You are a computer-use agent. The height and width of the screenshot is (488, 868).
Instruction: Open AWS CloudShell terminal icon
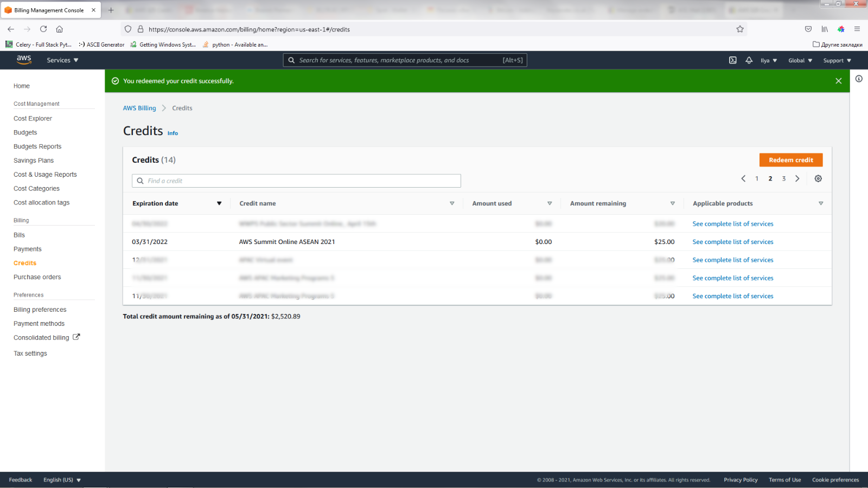732,60
